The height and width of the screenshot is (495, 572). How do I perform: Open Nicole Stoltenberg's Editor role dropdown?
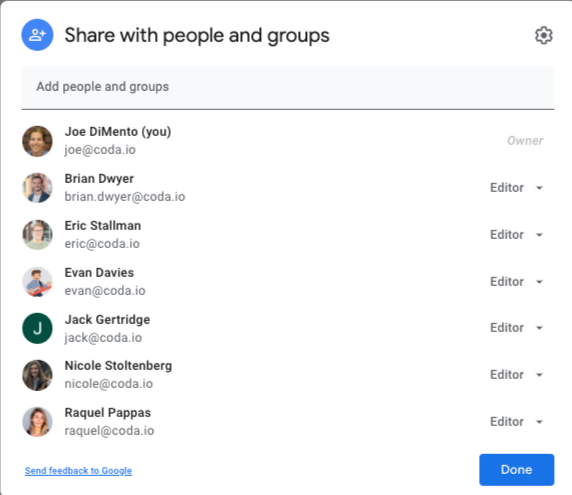click(x=517, y=375)
